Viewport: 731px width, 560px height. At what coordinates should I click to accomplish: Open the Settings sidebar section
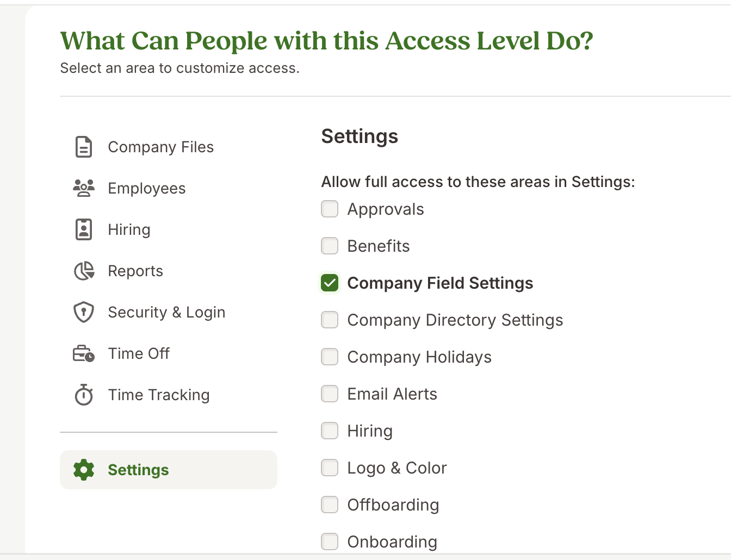click(138, 469)
